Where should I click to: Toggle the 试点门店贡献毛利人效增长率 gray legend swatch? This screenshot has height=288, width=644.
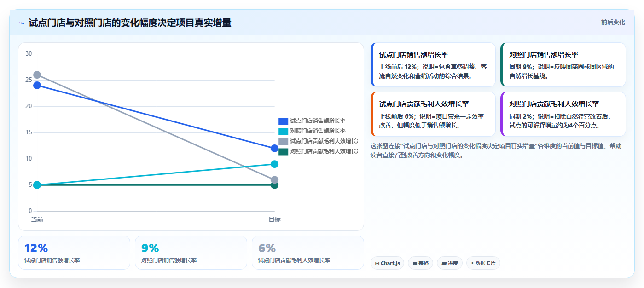coord(283,141)
